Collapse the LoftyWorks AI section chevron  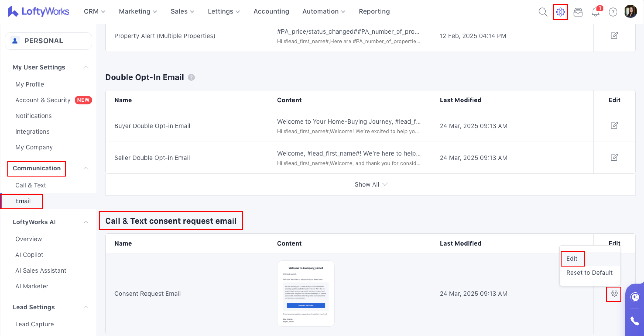86,222
